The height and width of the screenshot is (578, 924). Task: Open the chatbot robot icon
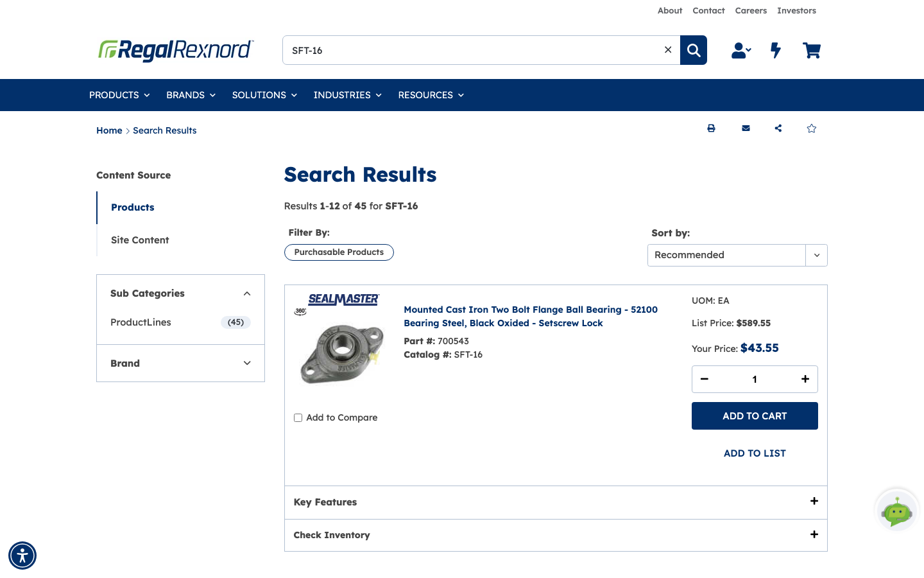coord(897,511)
